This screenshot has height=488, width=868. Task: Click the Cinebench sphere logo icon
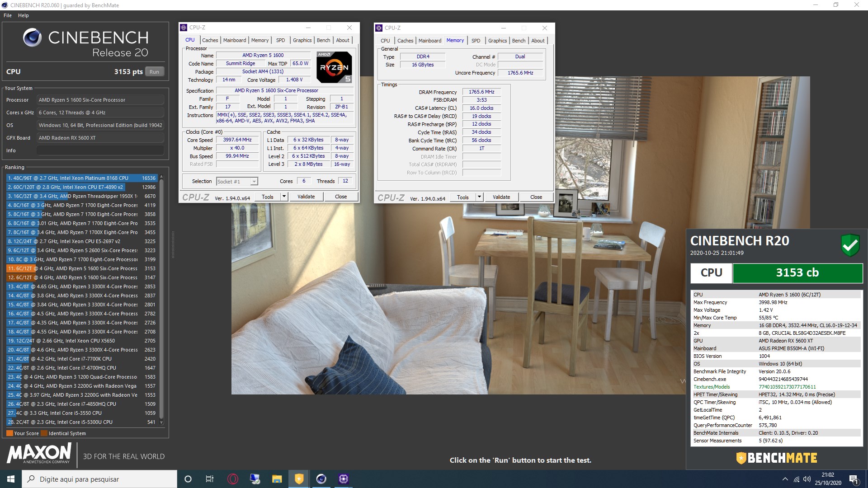click(x=33, y=38)
